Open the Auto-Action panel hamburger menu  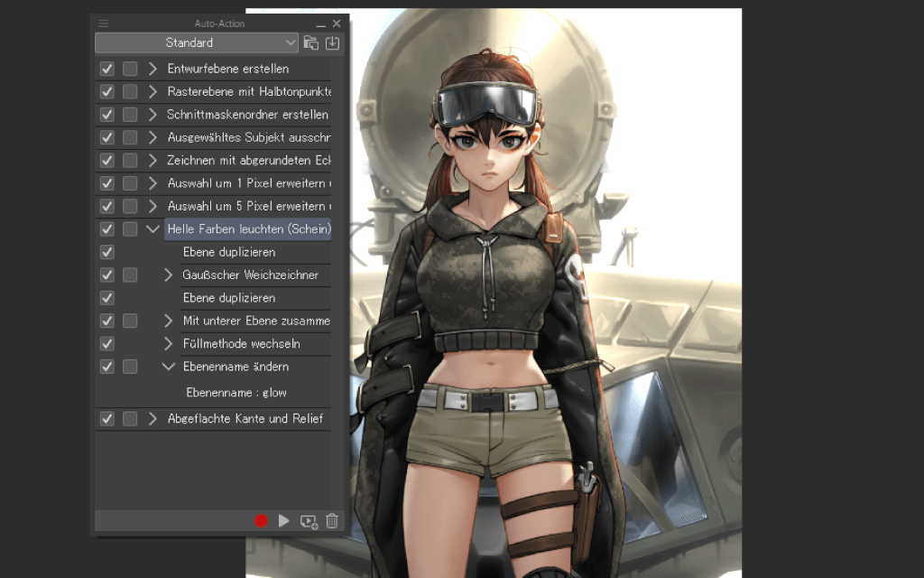[x=103, y=23]
